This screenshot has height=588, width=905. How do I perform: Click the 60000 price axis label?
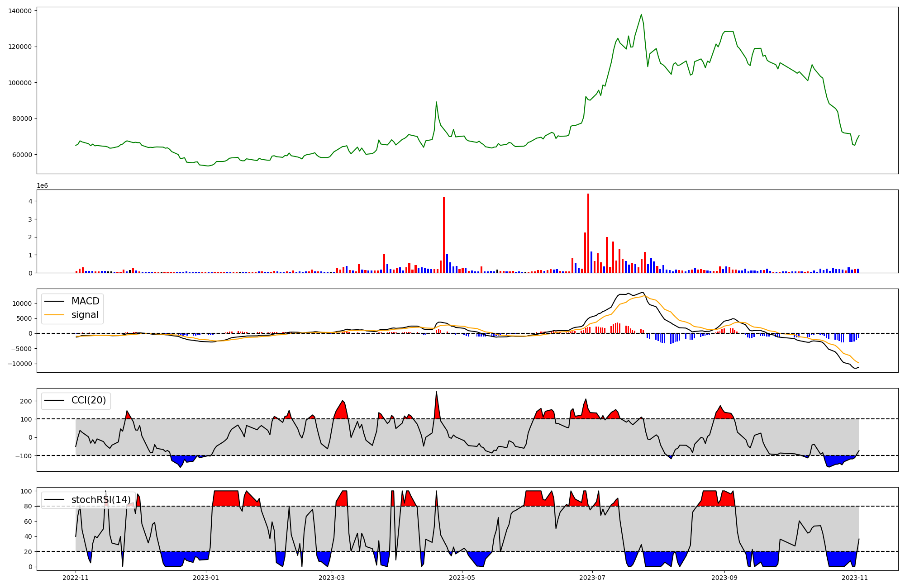[x=22, y=155]
